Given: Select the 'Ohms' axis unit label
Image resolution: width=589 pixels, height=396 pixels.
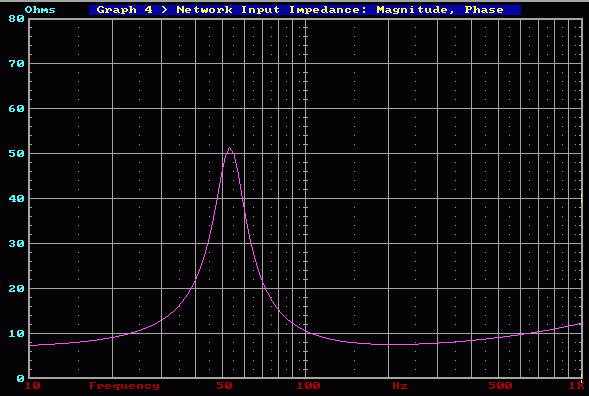Looking at the screenshot, I should 40,10.
